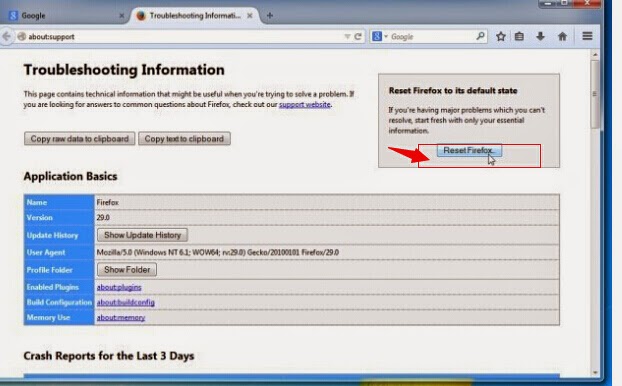Copy raw data to clipboard
The width and height of the screenshot is (622, 386).
tap(79, 139)
